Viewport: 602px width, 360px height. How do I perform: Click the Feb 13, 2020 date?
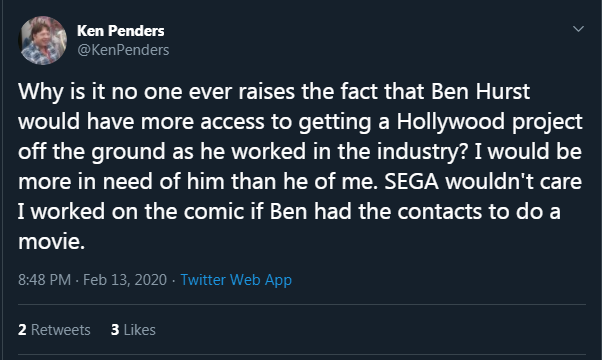coord(125,280)
